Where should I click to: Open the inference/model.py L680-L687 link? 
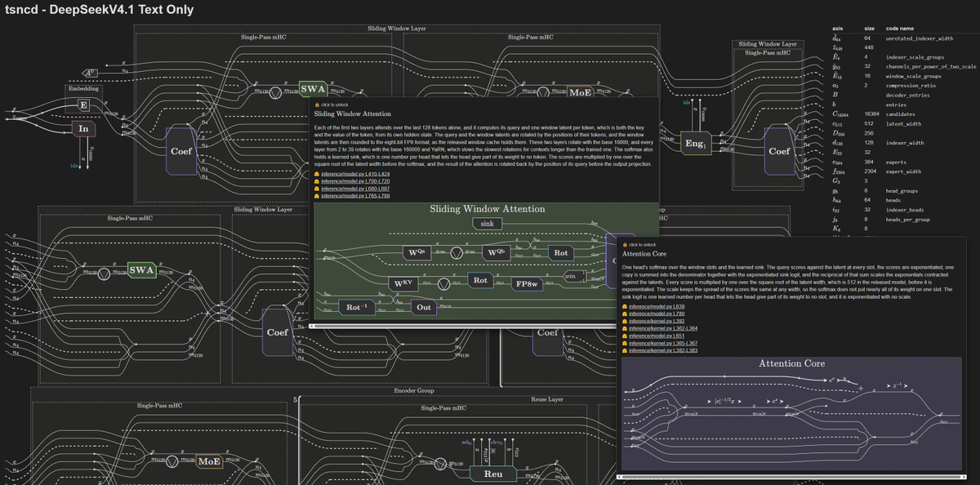click(355, 189)
